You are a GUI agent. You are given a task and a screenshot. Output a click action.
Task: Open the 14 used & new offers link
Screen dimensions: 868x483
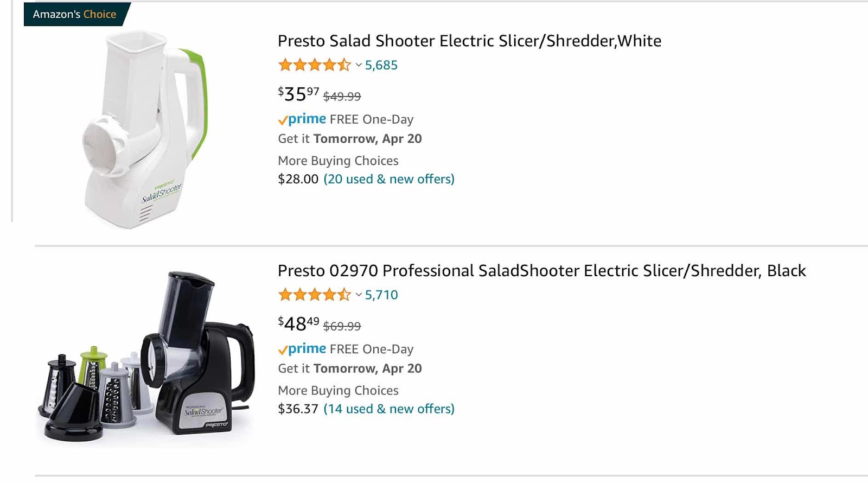tap(389, 409)
